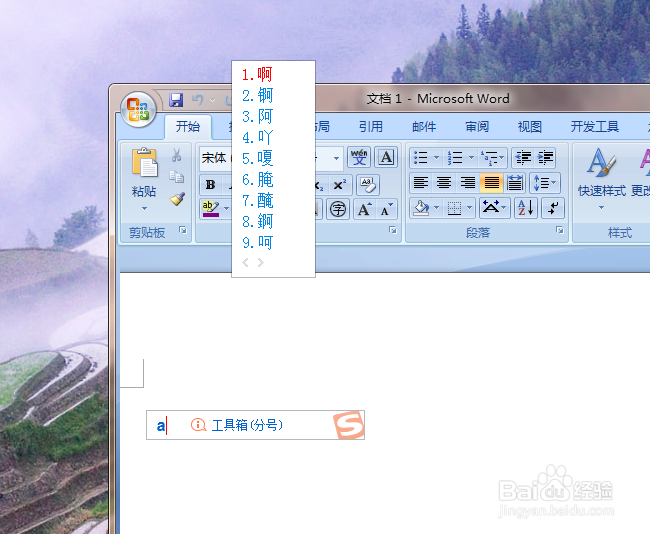The image size is (650, 534).
Task: Switch to the 审阅 (Review) tab
Action: point(477,126)
